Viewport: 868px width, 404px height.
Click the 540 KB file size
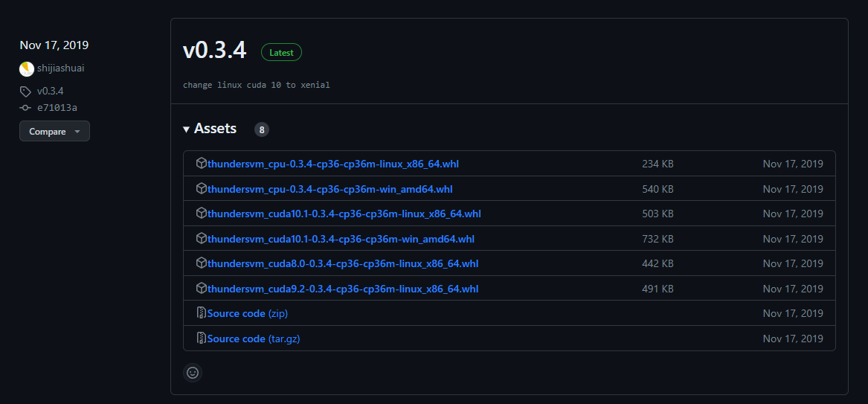point(658,189)
